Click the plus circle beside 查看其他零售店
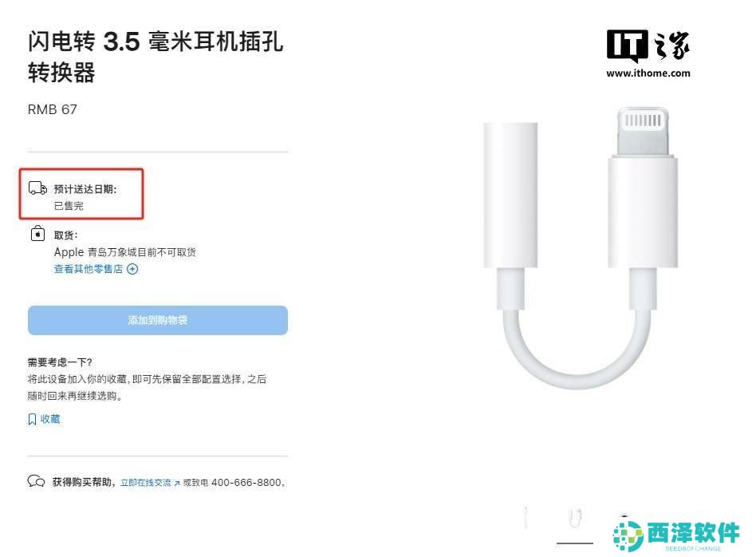Image resolution: width=756 pixels, height=557 pixels. [132, 269]
